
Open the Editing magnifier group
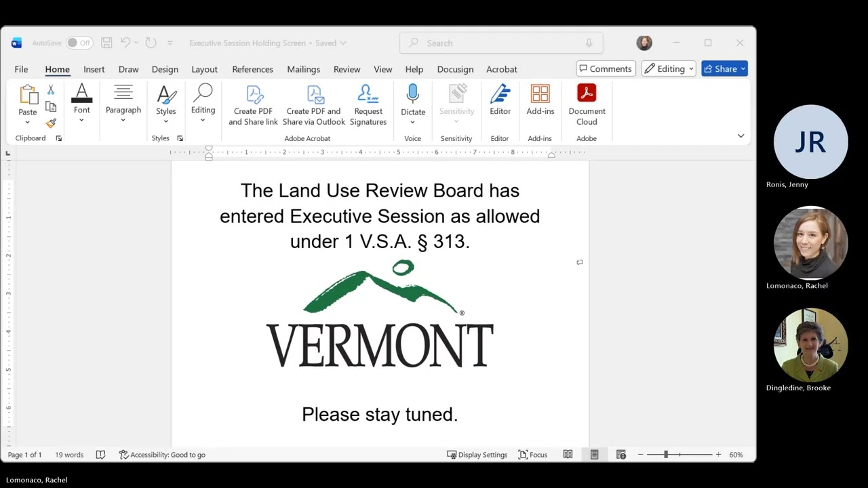pyautogui.click(x=203, y=104)
